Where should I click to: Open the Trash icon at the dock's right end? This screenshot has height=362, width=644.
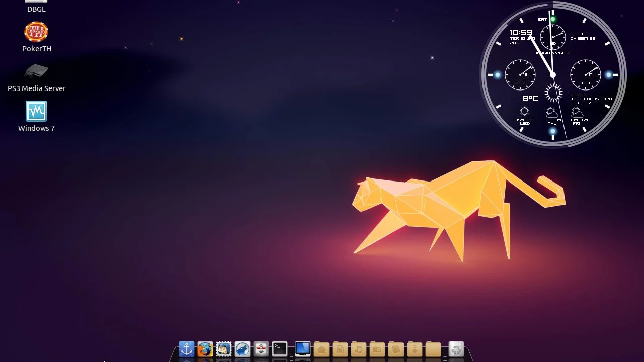pos(456,349)
